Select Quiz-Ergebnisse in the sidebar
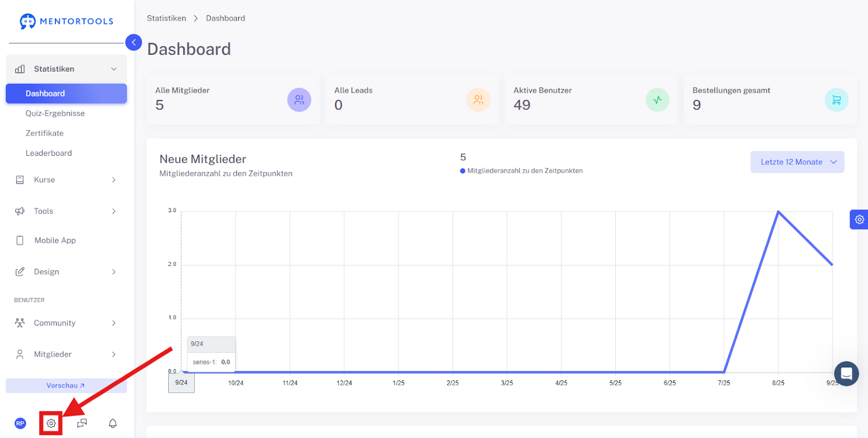The image size is (868, 438). [x=55, y=113]
